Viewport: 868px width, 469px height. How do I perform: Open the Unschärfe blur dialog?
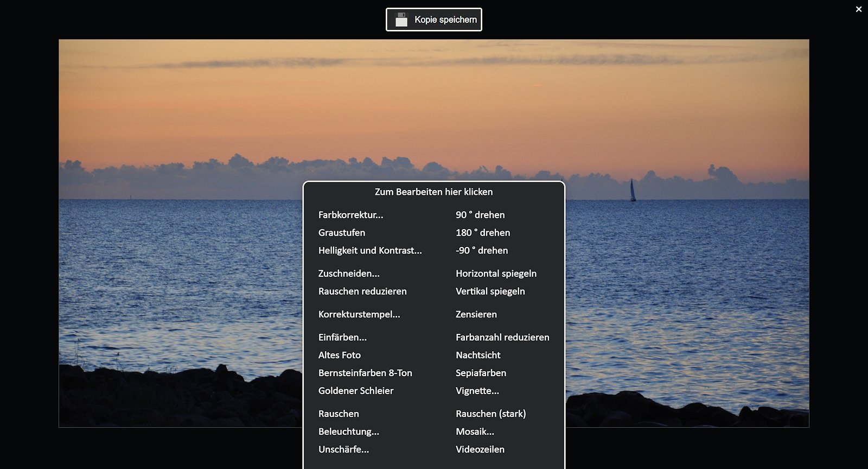pyautogui.click(x=343, y=449)
